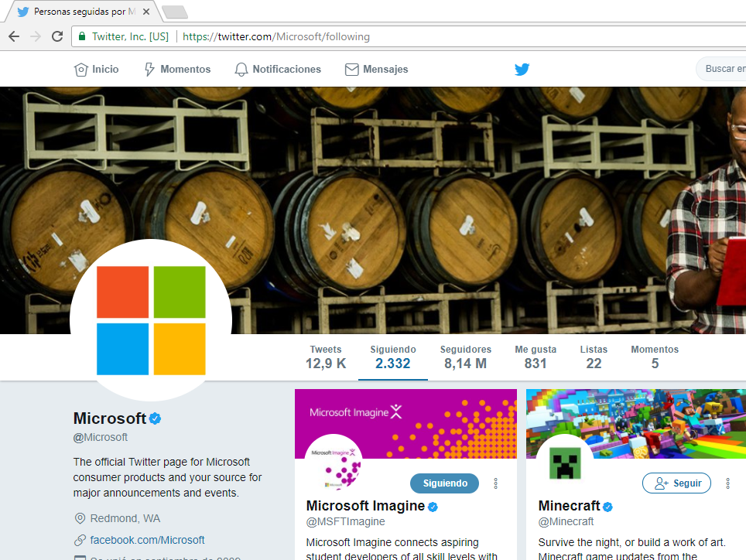Follow Minecraft with the Seguir button
This screenshot has height=560, width=746.
tap(676, 483)
